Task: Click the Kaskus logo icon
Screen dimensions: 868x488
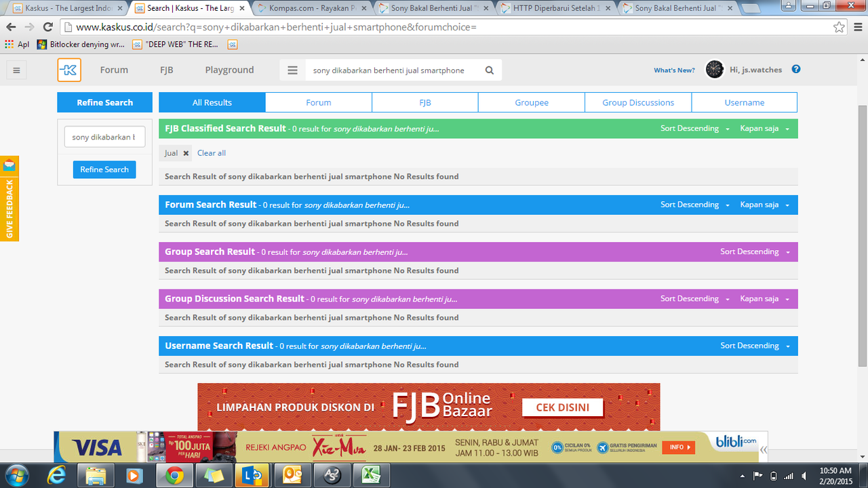Action: pyautogui.click(x=69, y=70)
